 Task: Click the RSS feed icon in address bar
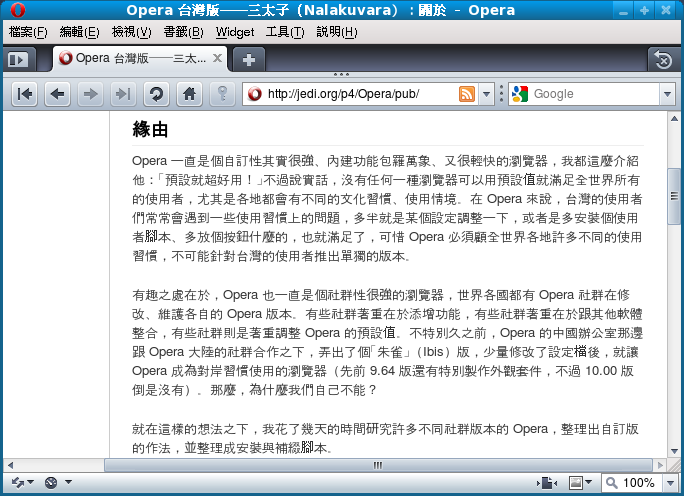466,94
